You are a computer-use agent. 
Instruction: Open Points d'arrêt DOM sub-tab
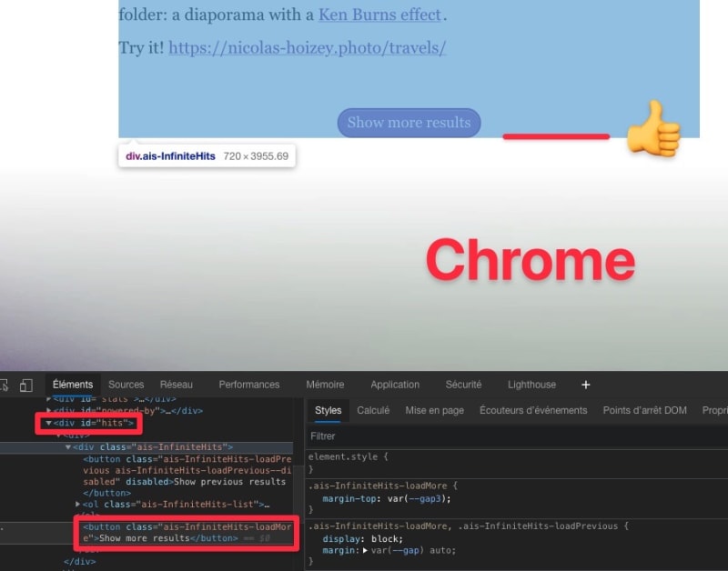tap(644, 410)
